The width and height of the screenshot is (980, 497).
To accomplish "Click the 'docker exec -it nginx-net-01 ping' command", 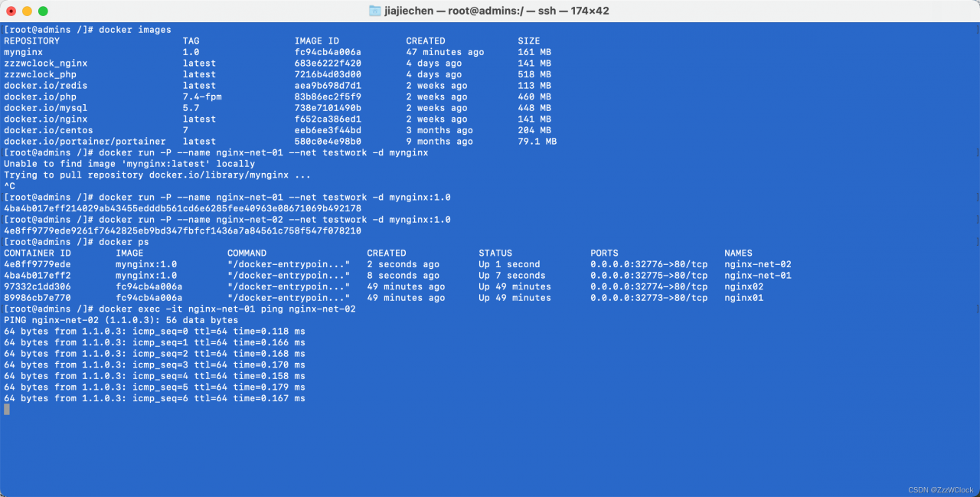I will coord(227,309).
